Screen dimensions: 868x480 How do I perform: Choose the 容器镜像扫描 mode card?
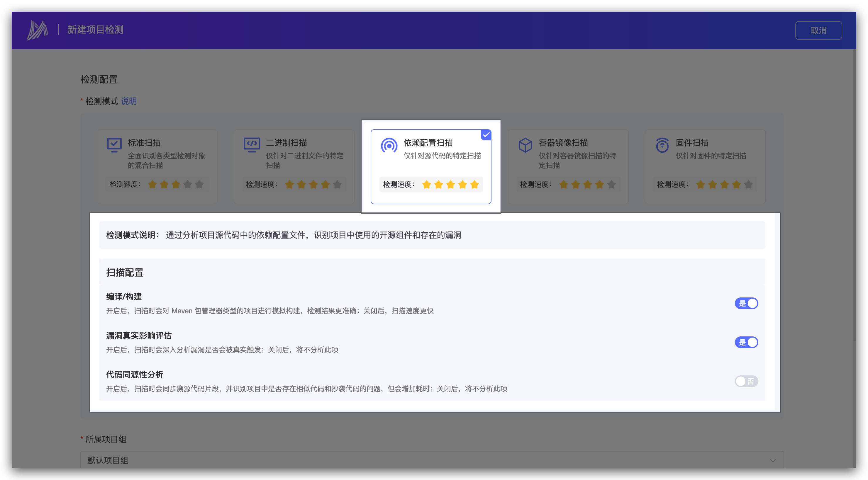pos(568,166)
